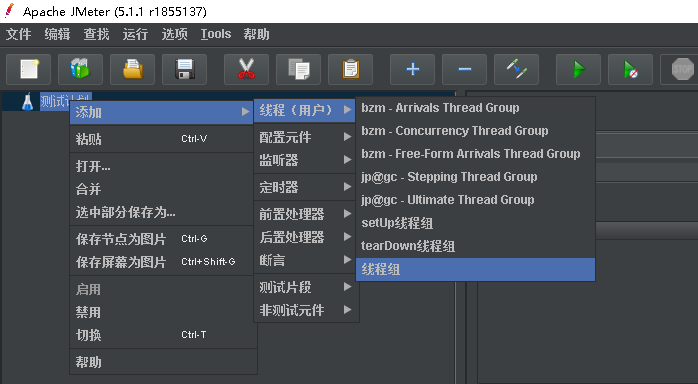
Task: Choose 禁用 from context menu
Action: coord(162,312)
